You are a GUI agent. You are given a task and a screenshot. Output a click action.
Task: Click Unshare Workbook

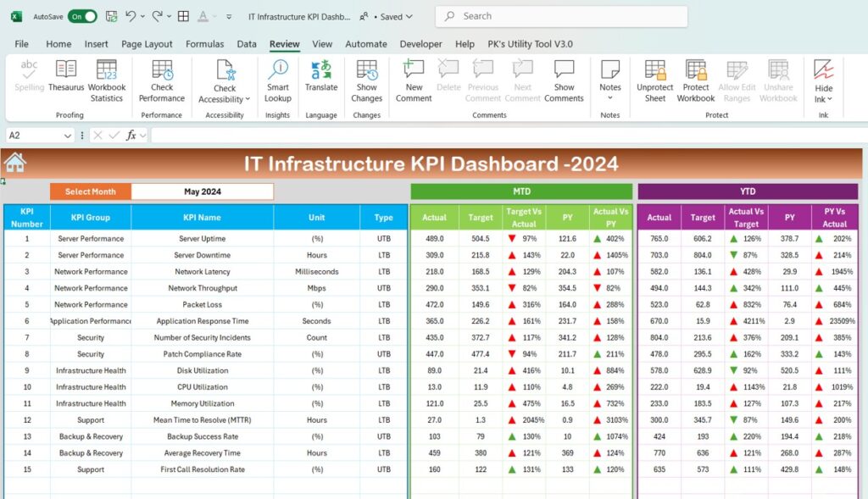(778, 80)
